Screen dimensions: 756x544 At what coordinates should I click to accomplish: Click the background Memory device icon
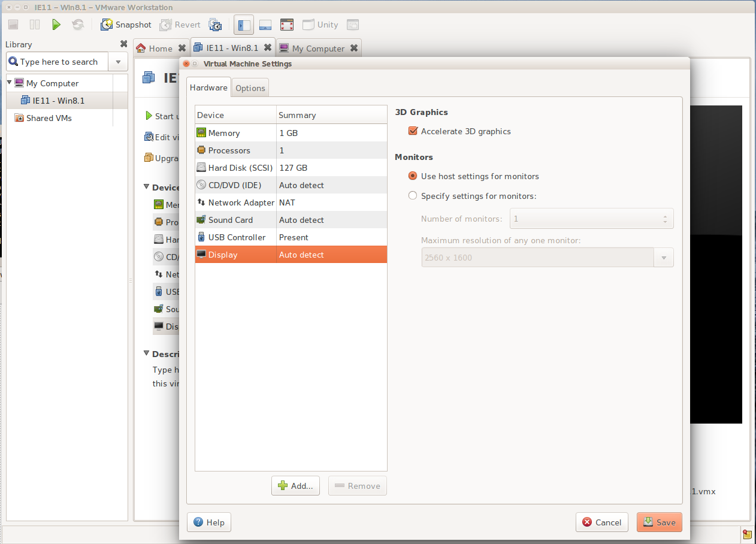point(159,205)
